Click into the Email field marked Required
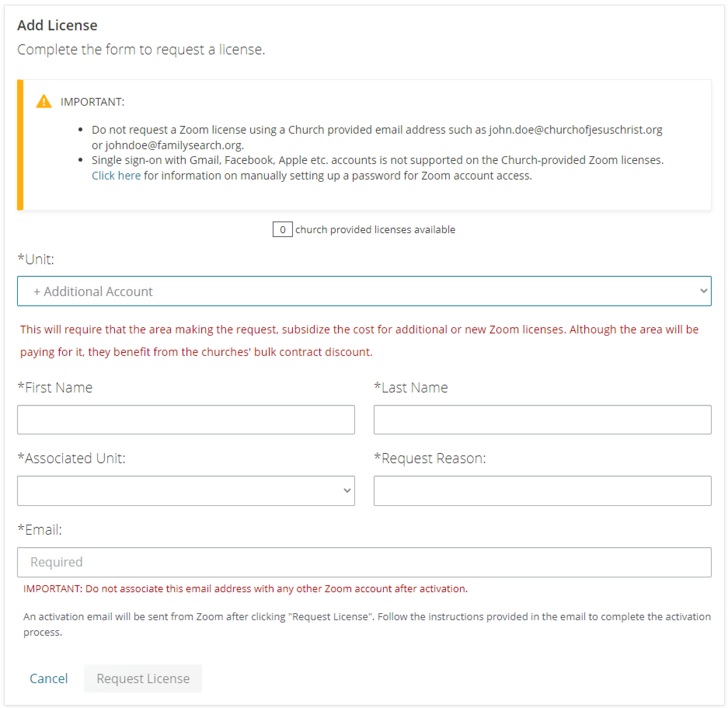The image size is (728, 708). click(364, 562)
